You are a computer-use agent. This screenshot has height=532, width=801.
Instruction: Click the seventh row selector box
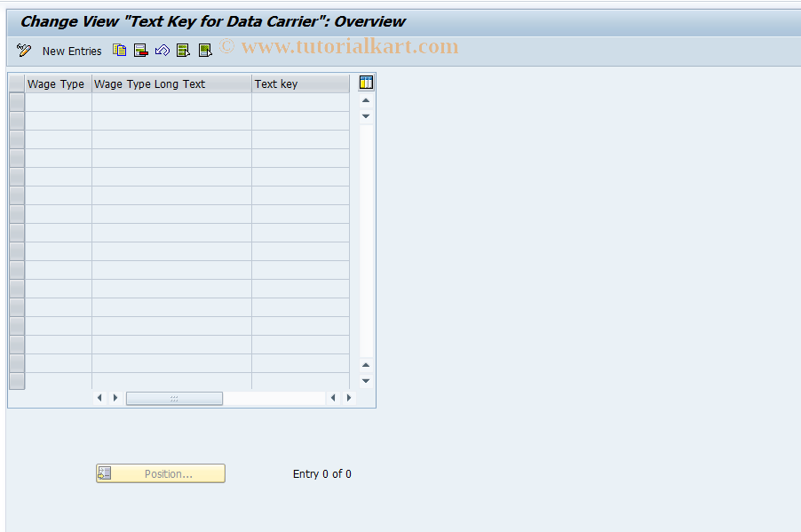(x=17, y=214)
